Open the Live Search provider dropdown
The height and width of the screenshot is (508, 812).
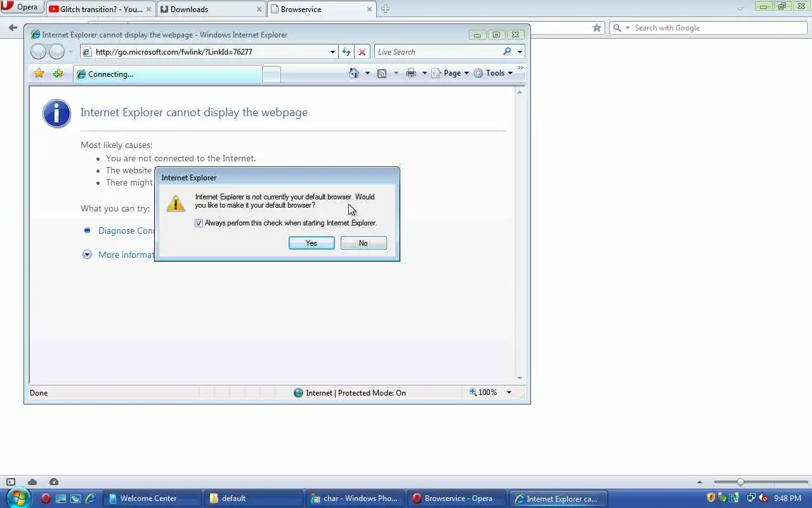pyautogui.click(x=520, y=52)
